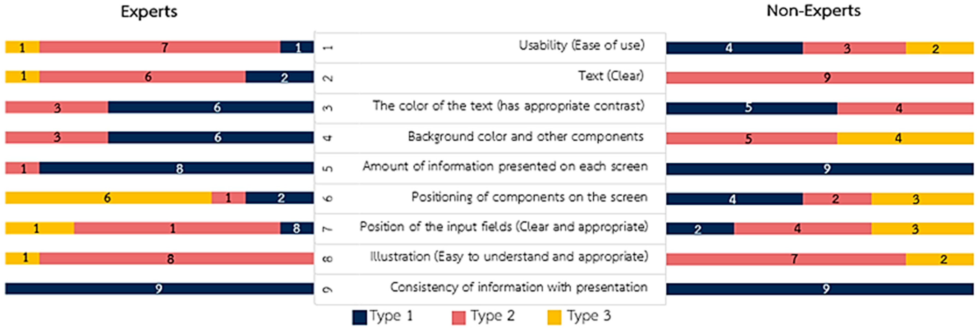This screenshot has height=330, width=980.
Task: Click the 'Text (Clear)' row label
Action: pos(611,76)
